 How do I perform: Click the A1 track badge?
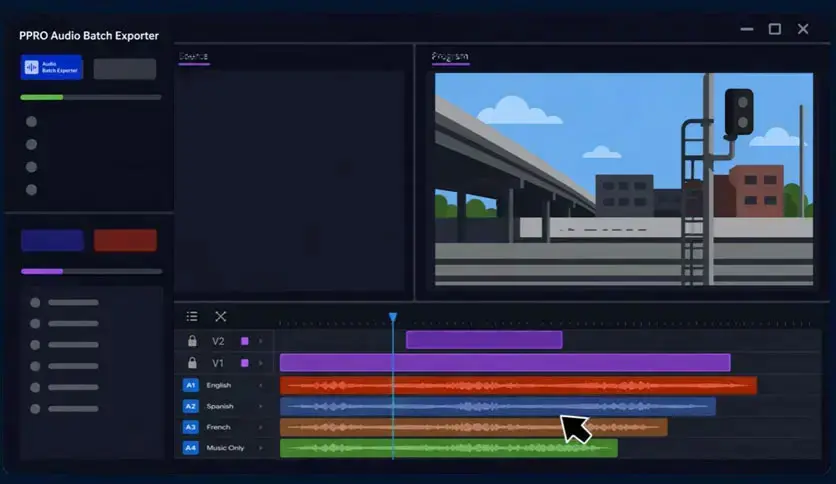(x=190, y=385)
